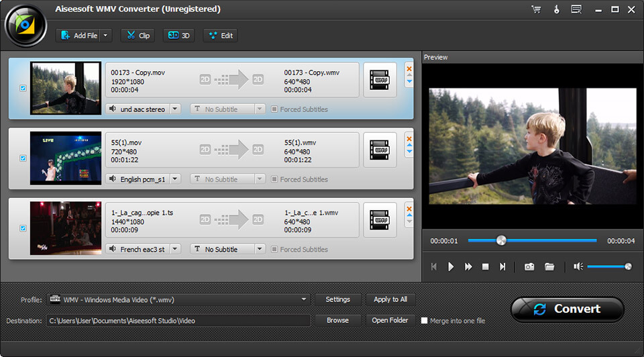Screen dimensions: 644x357
Task: Uncheck the 1-_La_cag...opie 1.ts file checkbox
Action: (x=23, y=228)
